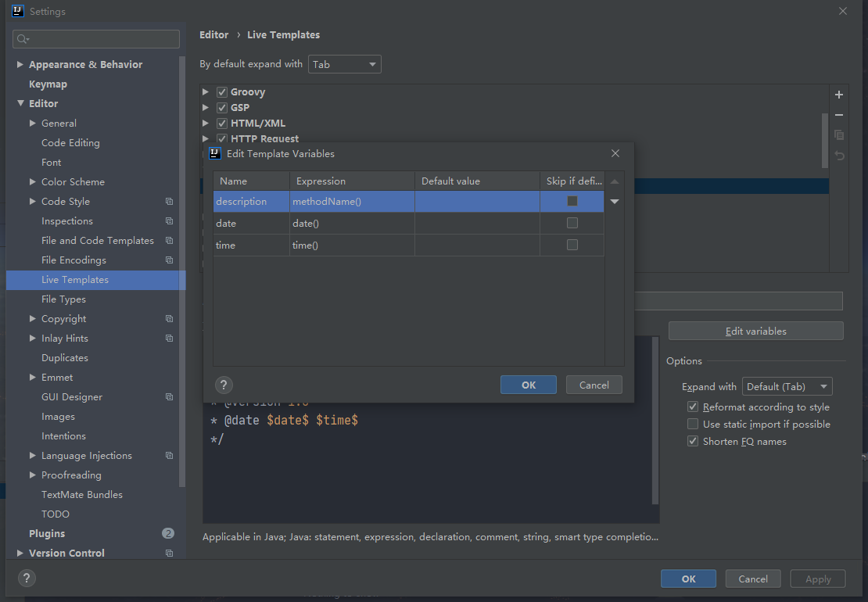Screen dimensions: 868x602
Task: Click the duplicate template copy icon
Action: [x=839, y=135]
